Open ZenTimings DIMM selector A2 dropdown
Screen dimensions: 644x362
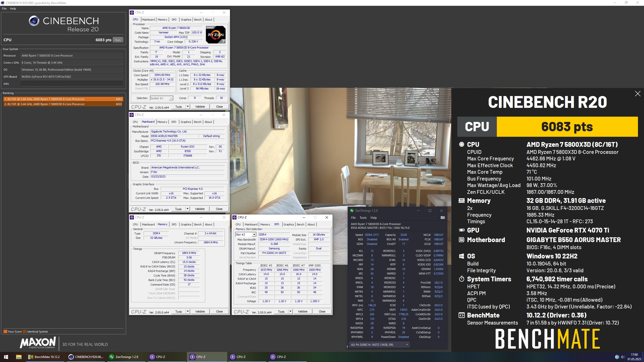tap(379, 345)
